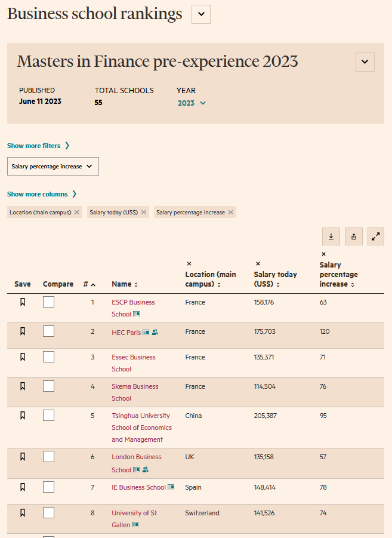
Task: Remove Location (main campus) chip
Action: (x=77, y=213)
